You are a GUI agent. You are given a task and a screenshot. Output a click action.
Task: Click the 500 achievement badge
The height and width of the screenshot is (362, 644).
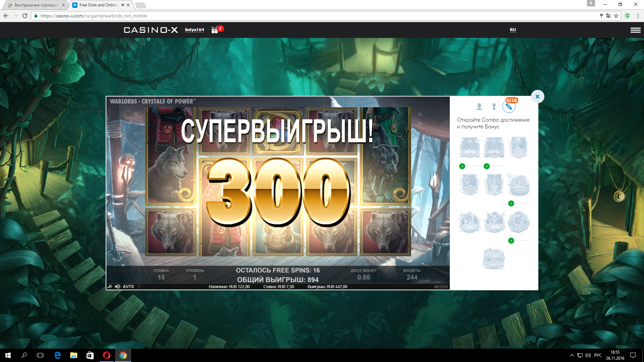click(494, 147)
